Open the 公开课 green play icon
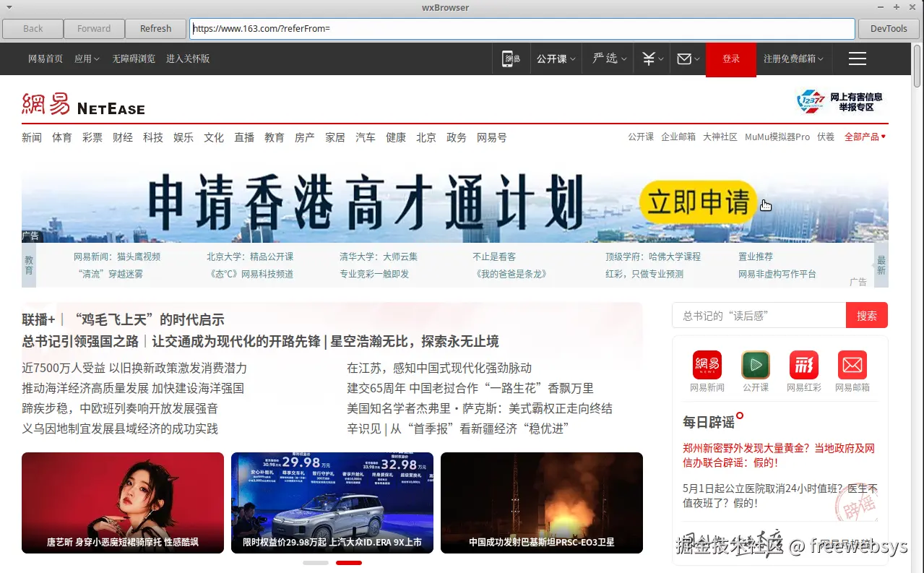Image resolution: width=924 pixels, height=573 pixels. pos(756,365)
